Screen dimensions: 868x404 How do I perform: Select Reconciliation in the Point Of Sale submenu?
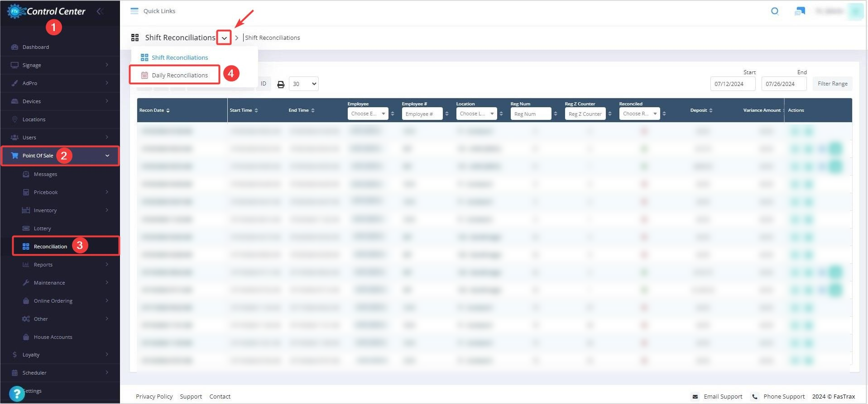coord(50,247)
